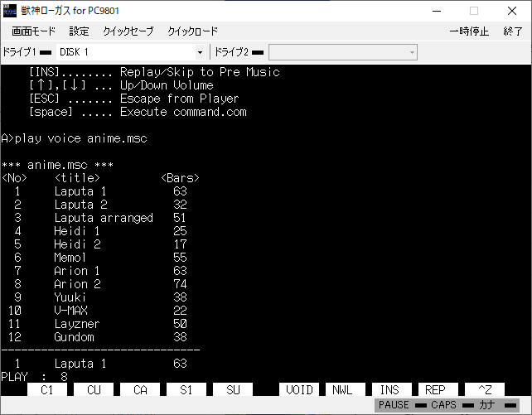
Task: Click the 'Layzner' track row
Action: 97,323
